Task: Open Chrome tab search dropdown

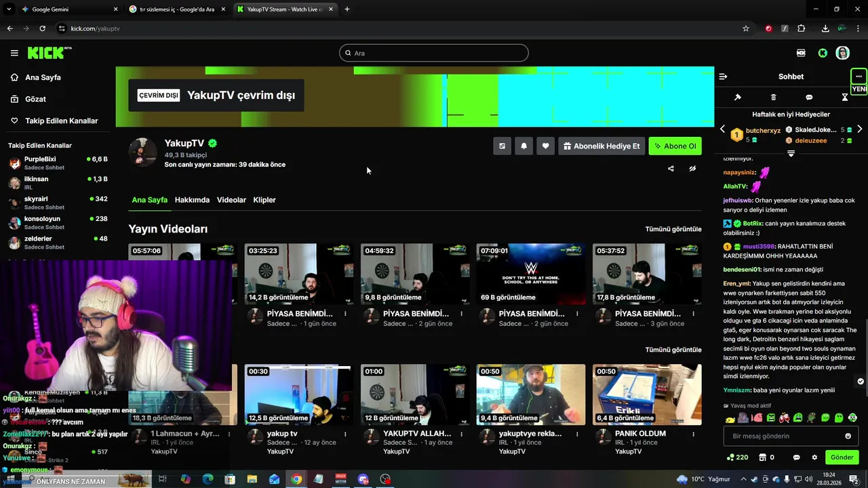Action: (9, 9)
